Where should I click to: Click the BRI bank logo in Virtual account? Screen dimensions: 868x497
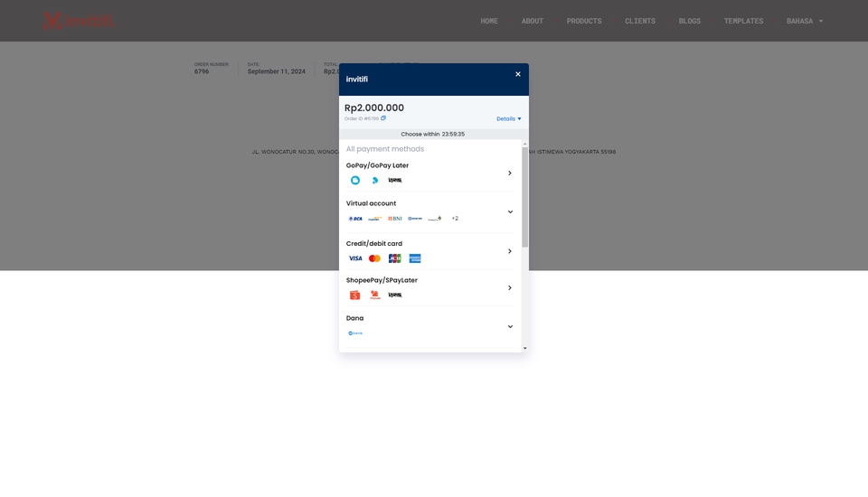point(415,219)
